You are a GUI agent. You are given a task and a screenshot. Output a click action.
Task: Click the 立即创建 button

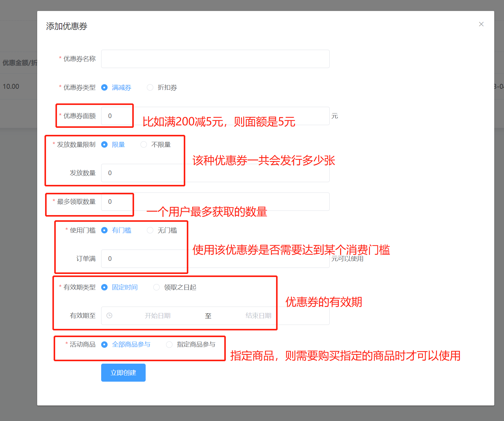tap(123, 372)
